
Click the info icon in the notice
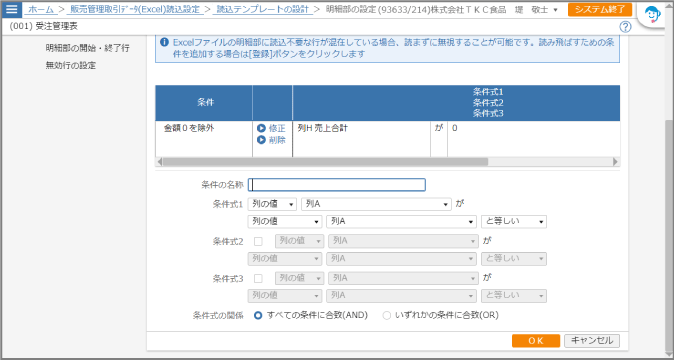tap(164, 43)
